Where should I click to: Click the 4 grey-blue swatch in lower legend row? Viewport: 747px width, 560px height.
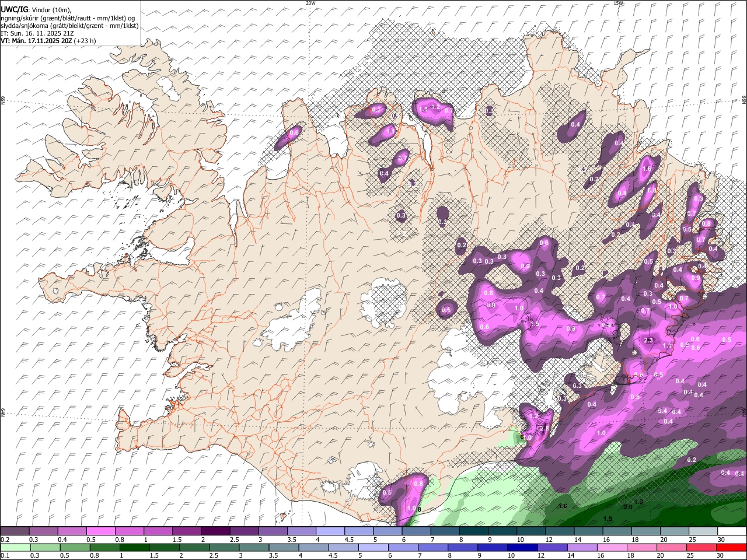(314, 548)
